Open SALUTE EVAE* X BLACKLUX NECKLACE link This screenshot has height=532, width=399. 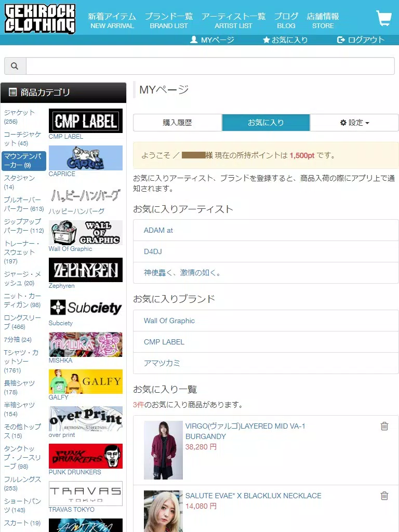[x=253, y=496]
